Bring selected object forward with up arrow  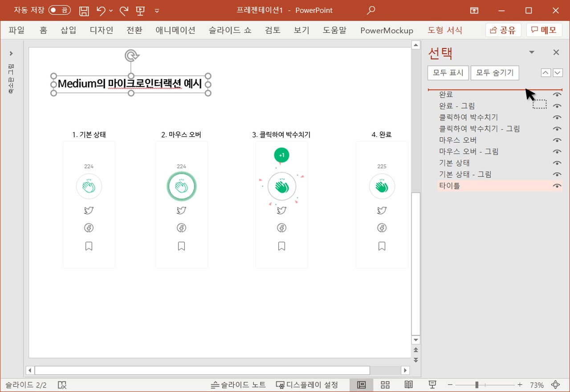pyautogui.click(x=546, y=73)
